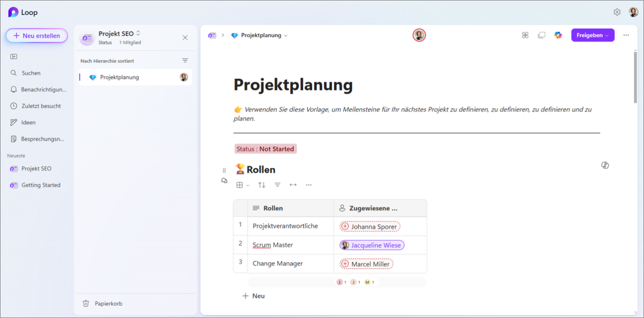Image resolution: width=644 pixels, height=318 pixels.
Task: Expand the Freigeben dropdown arrow
Action: pyautogui.click(x=606, y=35)
